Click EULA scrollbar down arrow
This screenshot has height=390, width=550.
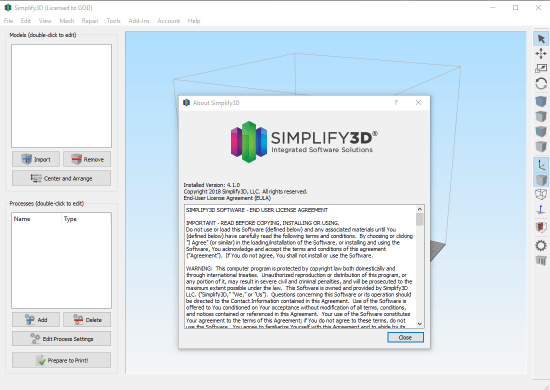[420, 324]
